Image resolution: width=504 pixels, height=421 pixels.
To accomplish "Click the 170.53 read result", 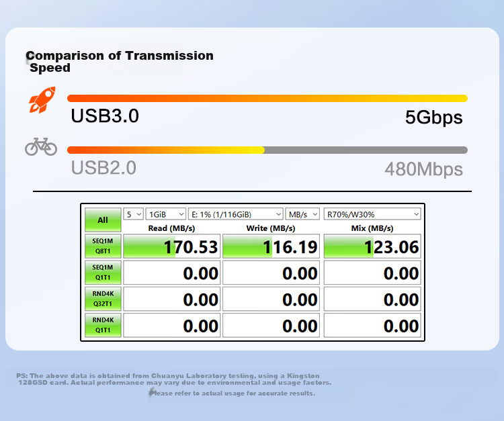I will click(172, 246).
